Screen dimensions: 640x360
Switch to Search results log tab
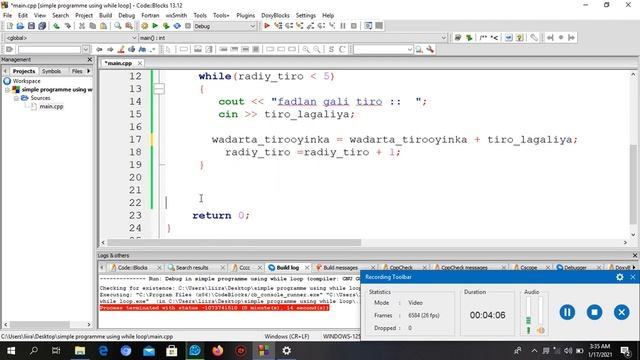pos(192,267)
